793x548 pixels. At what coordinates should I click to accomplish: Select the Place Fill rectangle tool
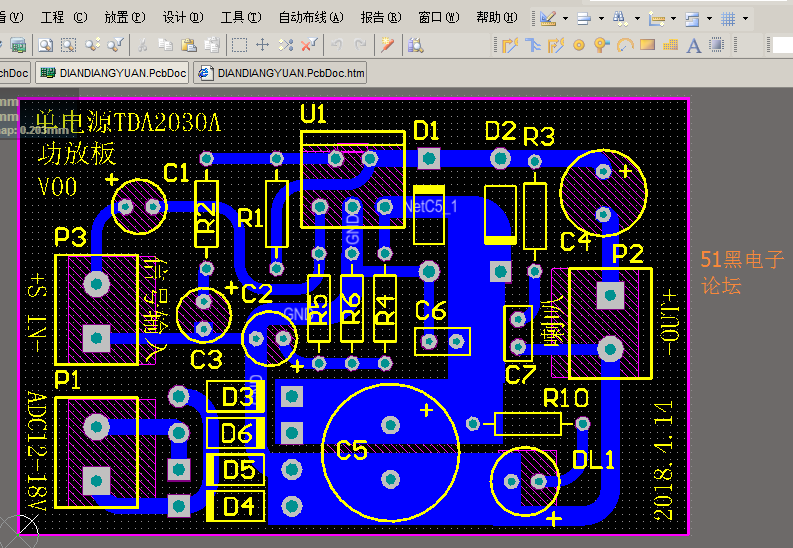pyautogui.click(x=647, y=45)
